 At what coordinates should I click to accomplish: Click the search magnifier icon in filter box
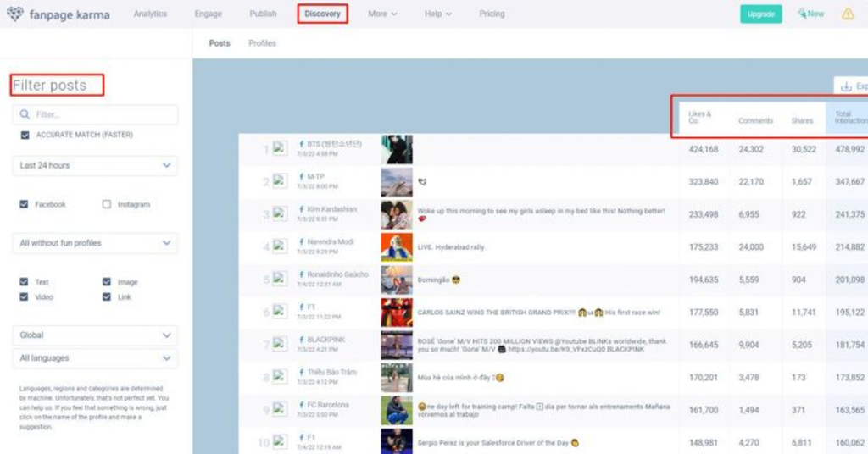point(25,114)
